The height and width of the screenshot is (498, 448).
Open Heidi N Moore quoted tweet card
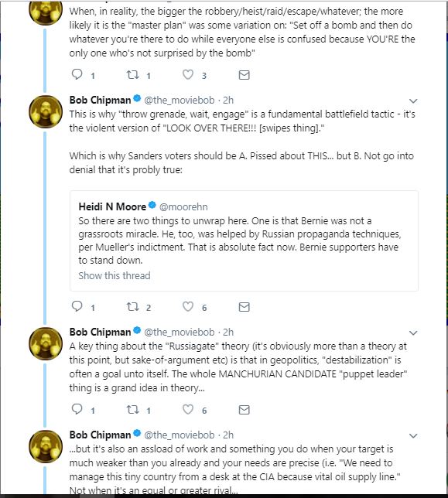[x=244, y=240]
